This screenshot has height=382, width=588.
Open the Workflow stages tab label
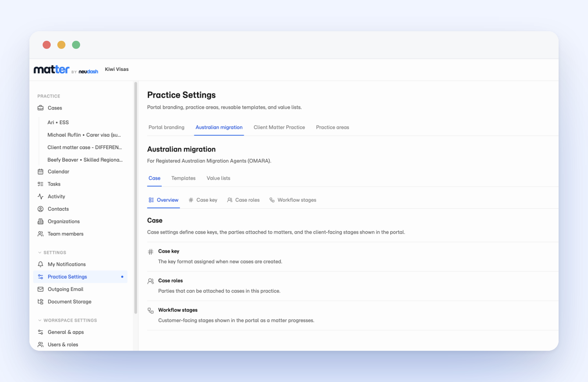point(297,200)
